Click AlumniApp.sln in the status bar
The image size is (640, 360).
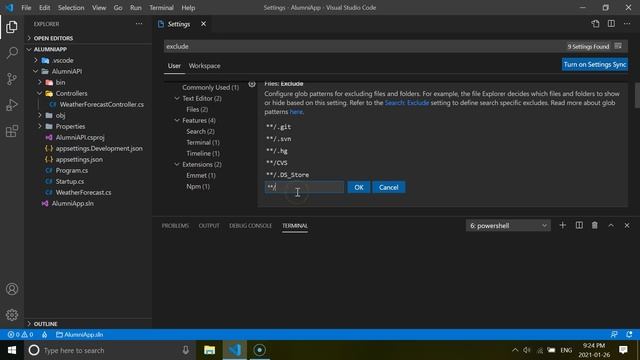[80, 335]
